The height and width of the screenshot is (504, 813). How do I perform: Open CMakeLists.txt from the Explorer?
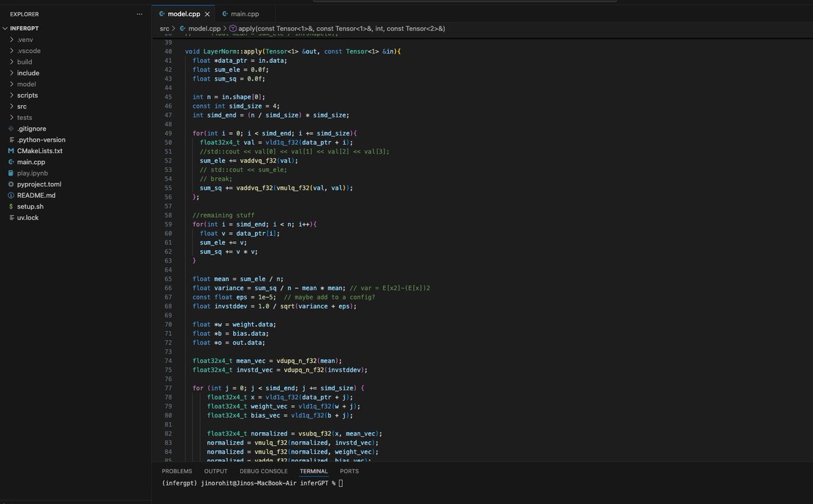click(x=39, y=151)
